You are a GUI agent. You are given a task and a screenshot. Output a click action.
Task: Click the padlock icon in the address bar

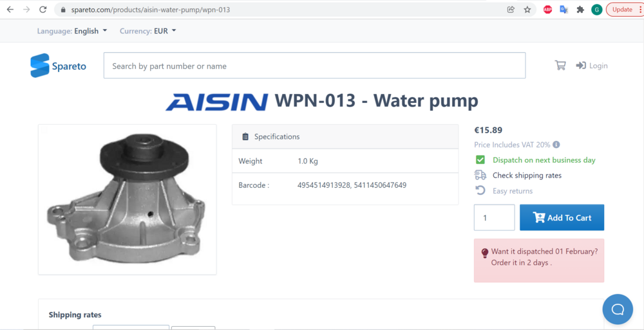click(x=63, y=10)
